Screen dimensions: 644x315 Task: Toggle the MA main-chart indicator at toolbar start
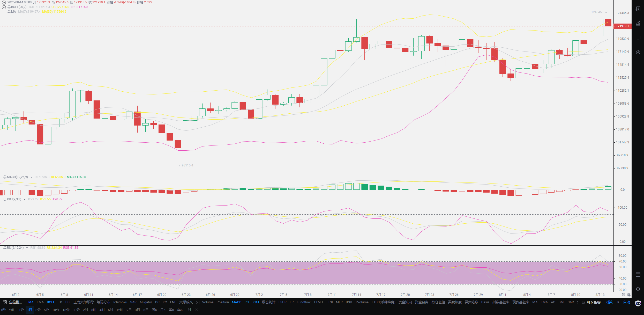pyautogui.click(x=31, y=302)
